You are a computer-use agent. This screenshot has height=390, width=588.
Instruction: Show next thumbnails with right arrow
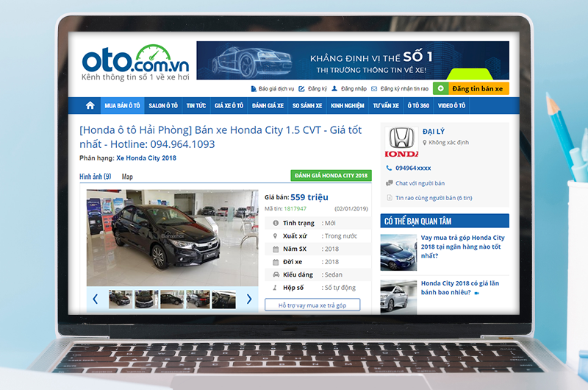click(x=249, y=299)
